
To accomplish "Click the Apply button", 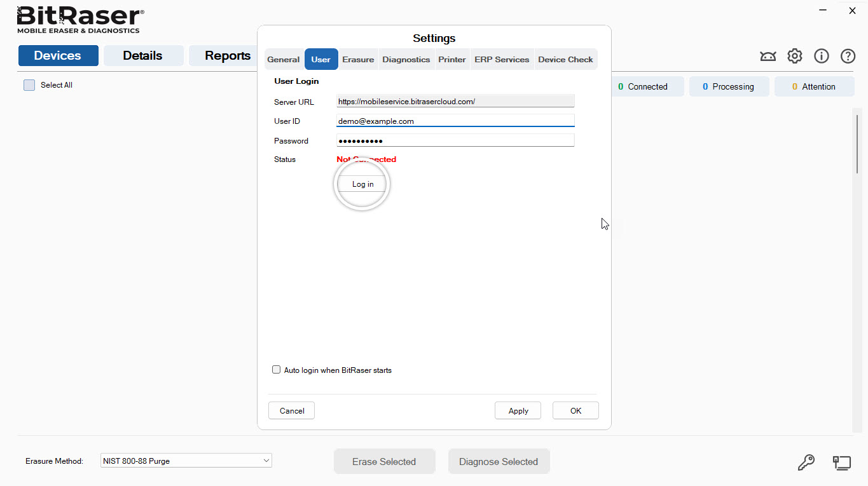I will tap(518, 410).
